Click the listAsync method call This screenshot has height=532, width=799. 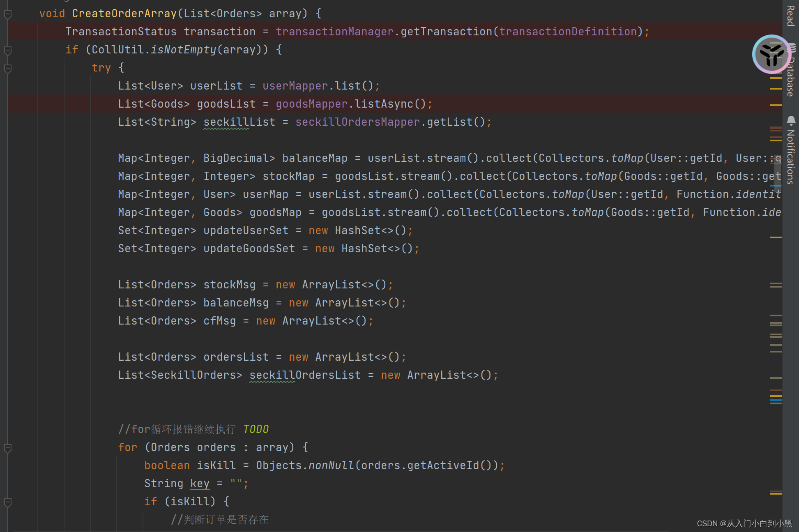pos(384,104)
